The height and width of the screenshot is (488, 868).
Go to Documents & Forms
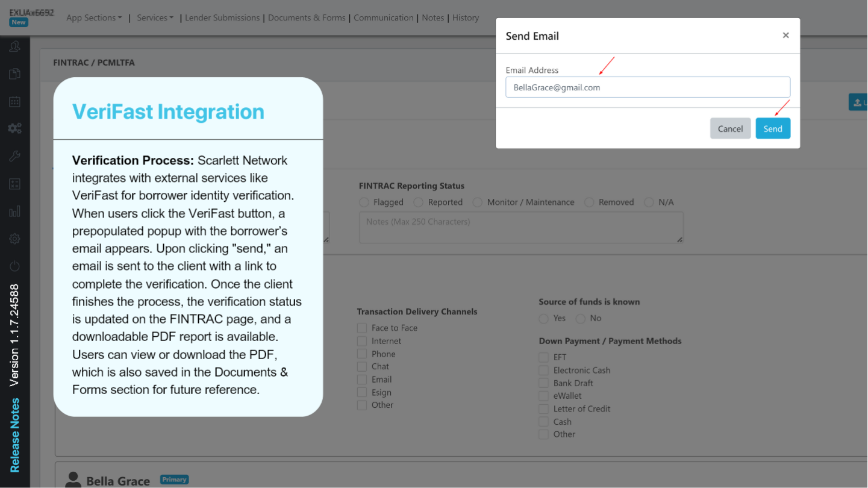click(x=307, y=18)
